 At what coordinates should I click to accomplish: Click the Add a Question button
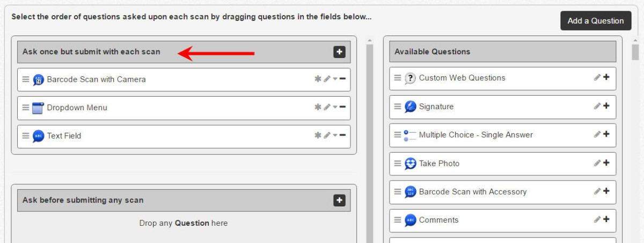(x=596, y=21)
